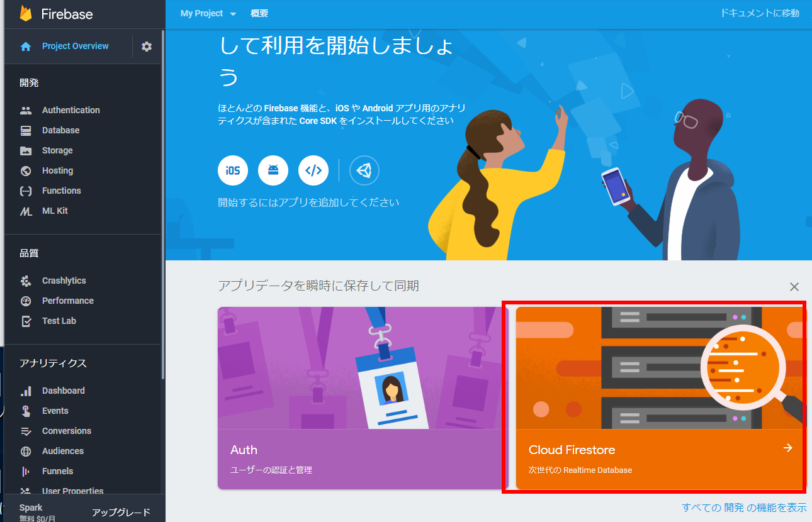
Task: Click the Crashlytics icon
Action: click(x=26, y=280)
